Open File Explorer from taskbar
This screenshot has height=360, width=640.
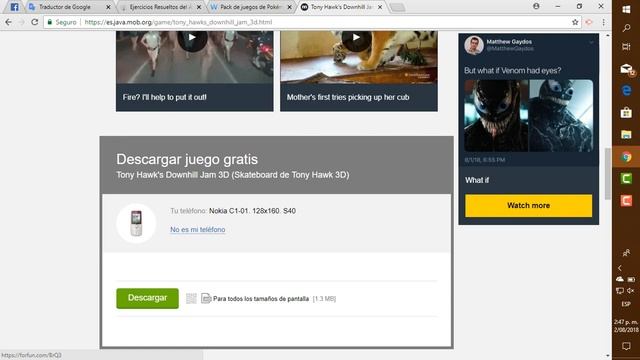tap(626, 134)
